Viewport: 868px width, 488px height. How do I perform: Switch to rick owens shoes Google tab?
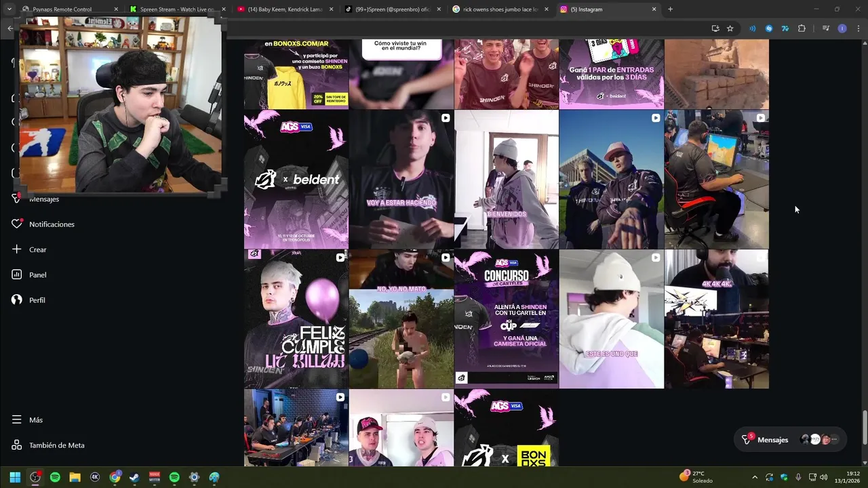click(500, 9)
